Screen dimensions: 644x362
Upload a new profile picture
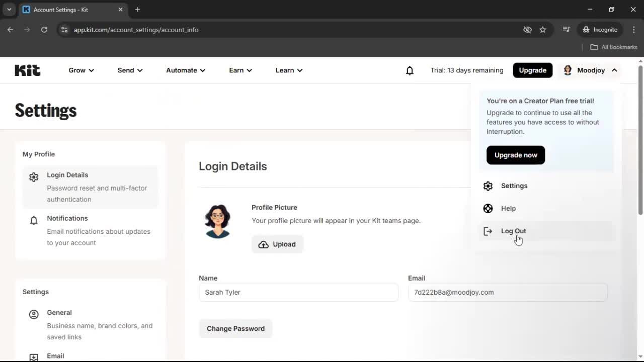pos(277,244)
